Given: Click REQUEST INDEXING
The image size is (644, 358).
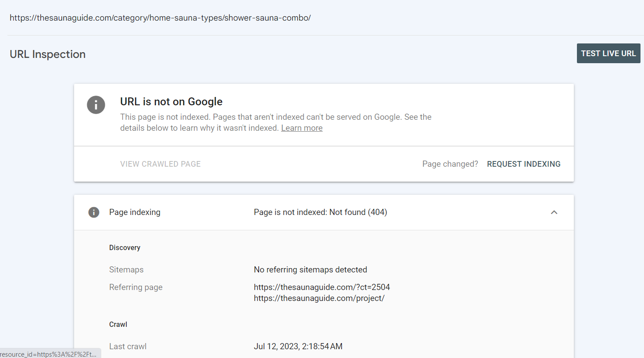Looking at the screenshot, I should 523,164.
